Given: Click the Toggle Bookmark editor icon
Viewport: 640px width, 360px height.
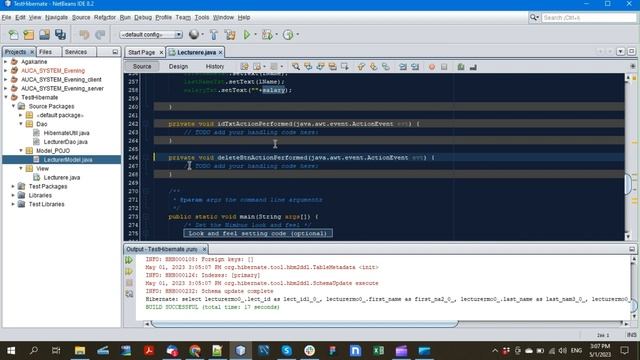Looking at the screenshot, I should pos(386,67).
